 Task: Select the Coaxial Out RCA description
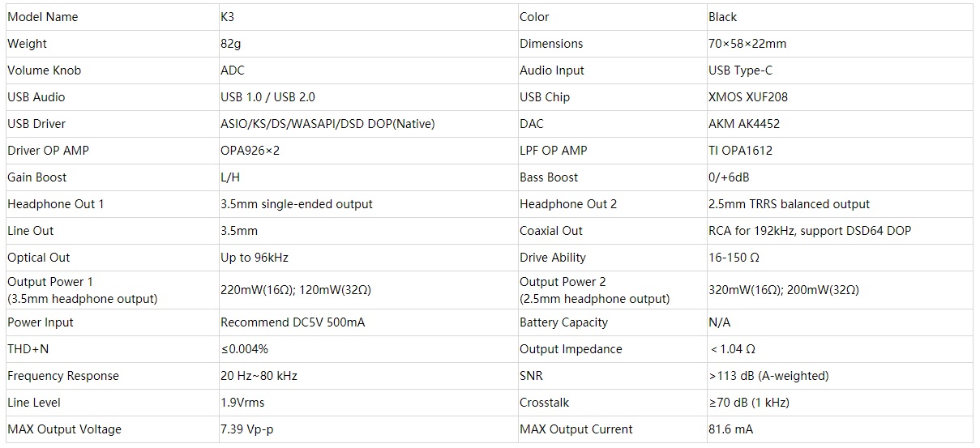809,231
